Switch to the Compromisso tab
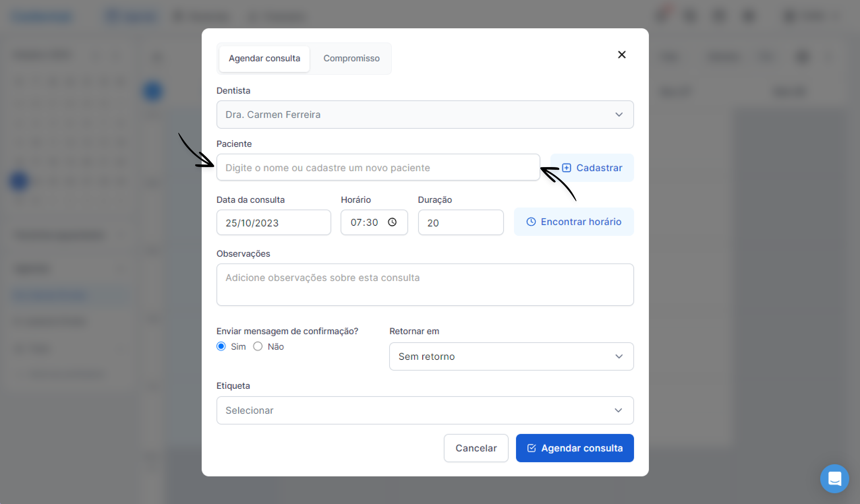 tap(351, 58)
